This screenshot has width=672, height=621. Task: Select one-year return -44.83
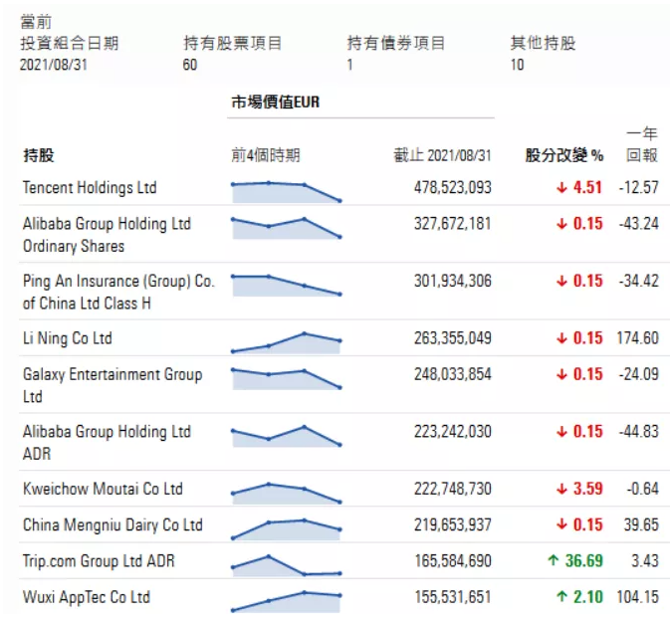click(638, 432)
